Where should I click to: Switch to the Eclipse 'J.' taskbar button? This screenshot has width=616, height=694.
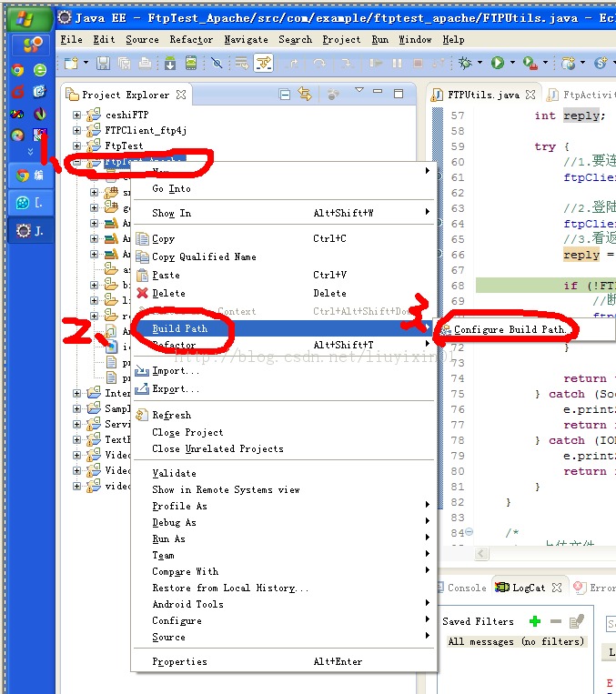coord(31,231)
